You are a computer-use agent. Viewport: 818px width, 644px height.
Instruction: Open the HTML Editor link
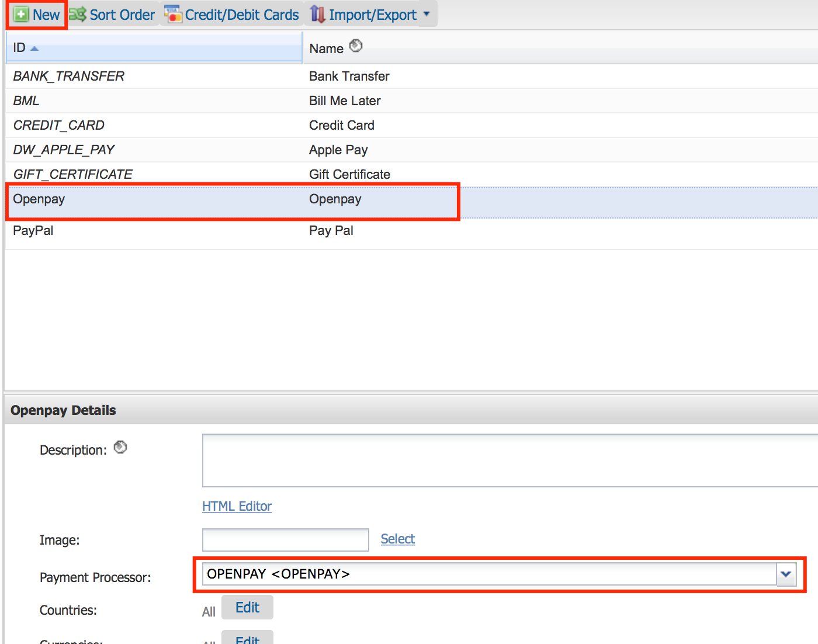click(237, 506)
